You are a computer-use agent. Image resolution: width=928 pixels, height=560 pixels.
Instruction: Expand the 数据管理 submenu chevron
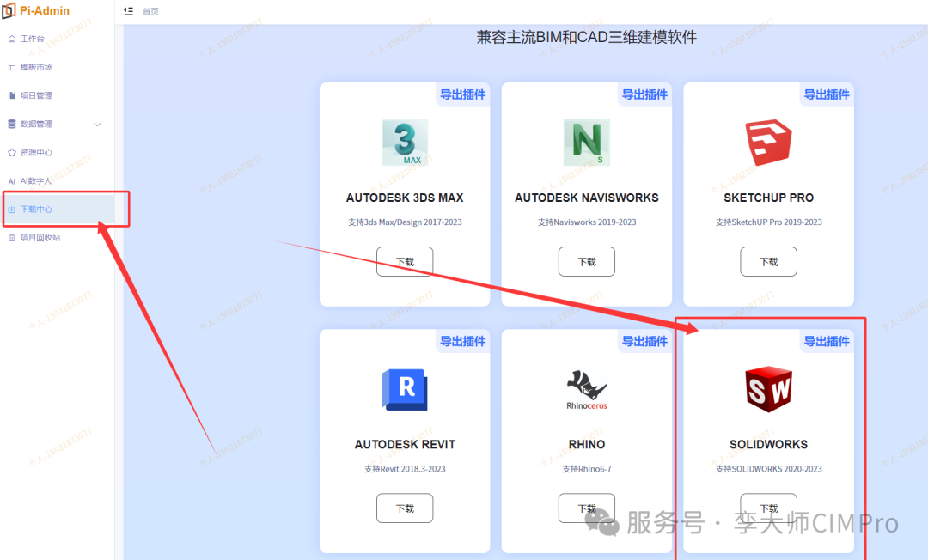pos(98,125)
